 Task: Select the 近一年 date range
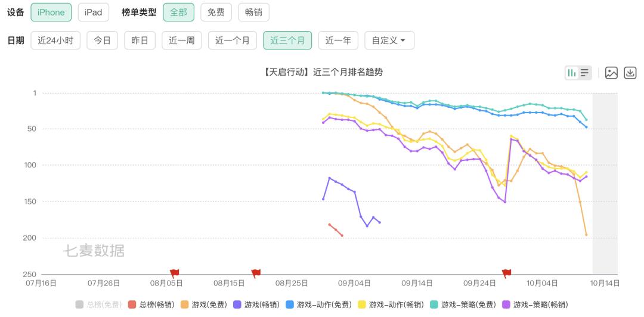coord(338,41)
